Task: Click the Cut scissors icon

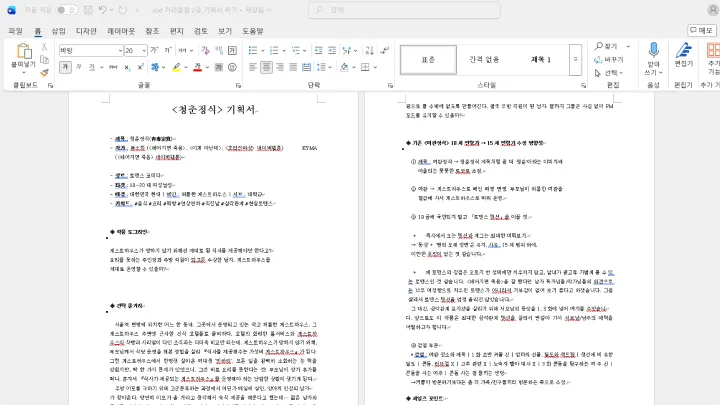Action: (45, 47)
